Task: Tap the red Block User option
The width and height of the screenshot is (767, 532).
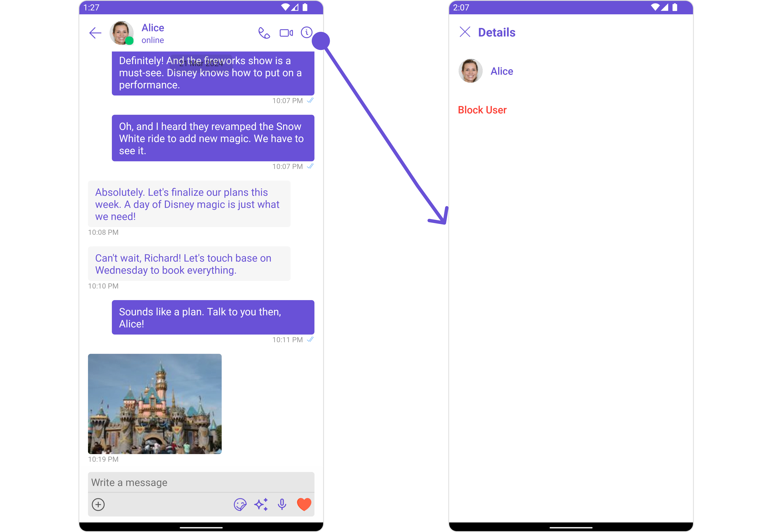Action: (x=482, y=110)
